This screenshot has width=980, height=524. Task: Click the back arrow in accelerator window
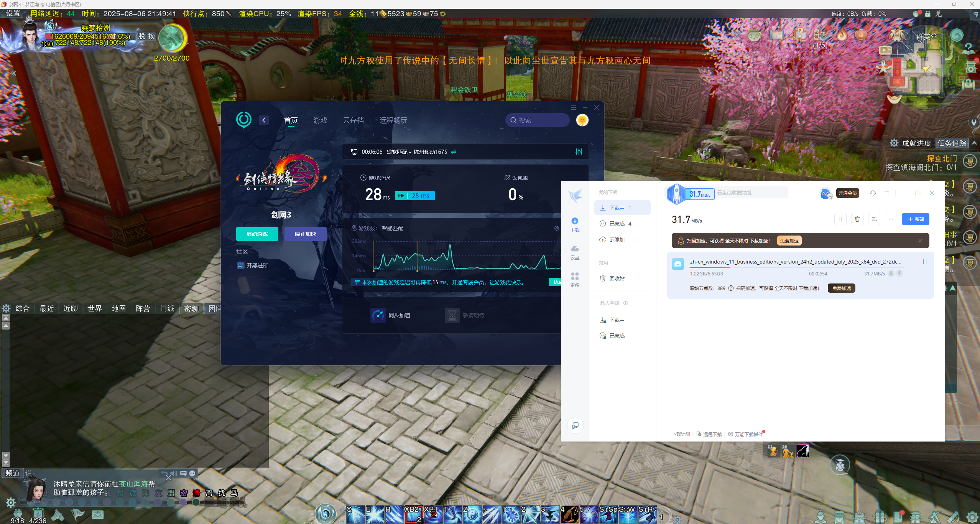pos(264,120)
